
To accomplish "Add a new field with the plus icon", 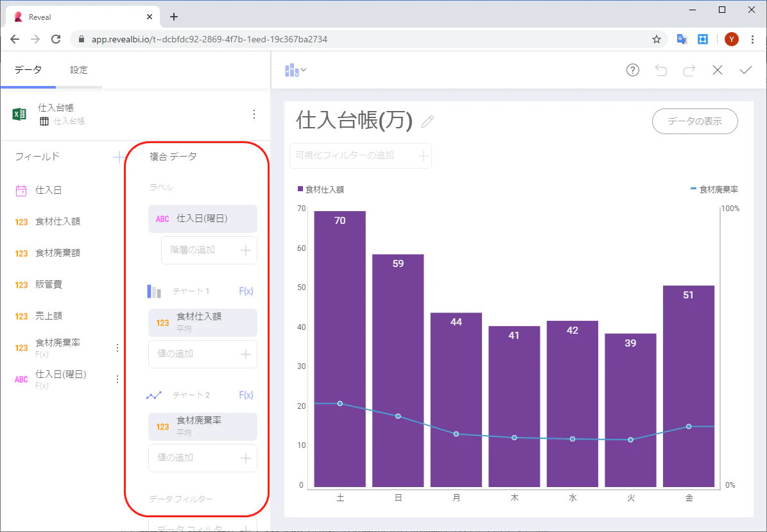I will [x=118, y=157].
